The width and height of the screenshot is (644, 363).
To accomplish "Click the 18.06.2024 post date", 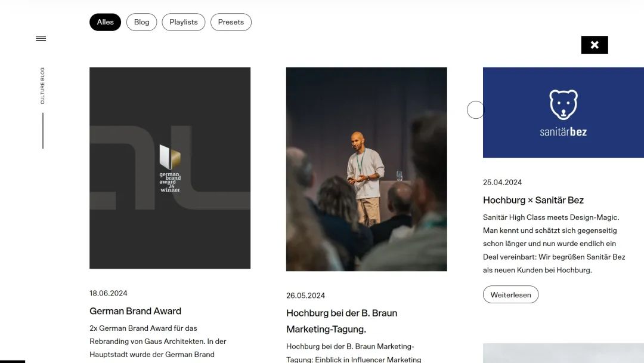I will [109, 293].
